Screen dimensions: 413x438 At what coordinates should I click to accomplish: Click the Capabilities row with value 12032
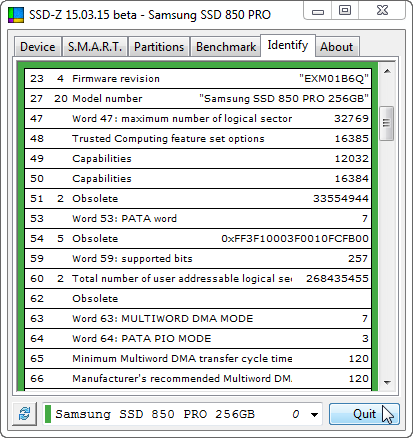pyautogui.click(x=198, y=159)
